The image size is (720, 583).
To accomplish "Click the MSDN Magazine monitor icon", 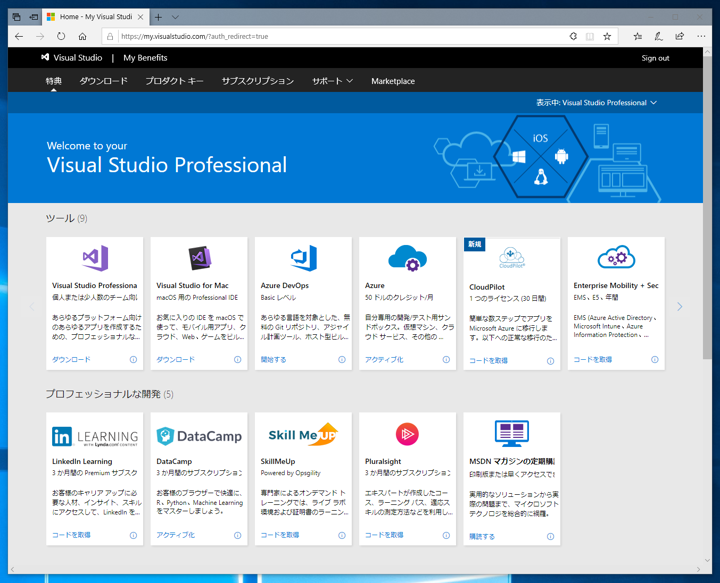I will pos(512,433).
